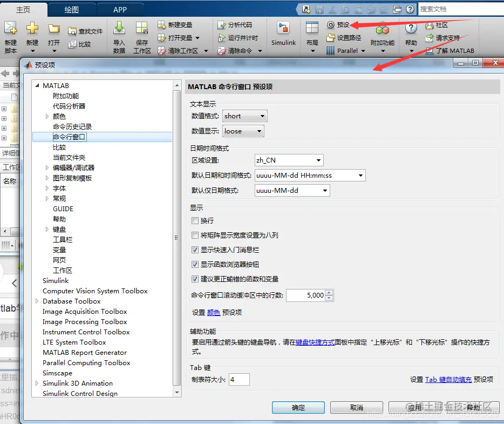Expand the Database Toolbox node
504x424 pixels.
[x=37, y=301]
